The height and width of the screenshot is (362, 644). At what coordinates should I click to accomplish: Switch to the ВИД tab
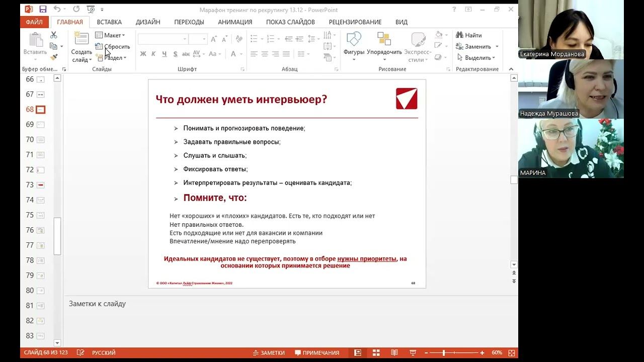pos(401,22)
